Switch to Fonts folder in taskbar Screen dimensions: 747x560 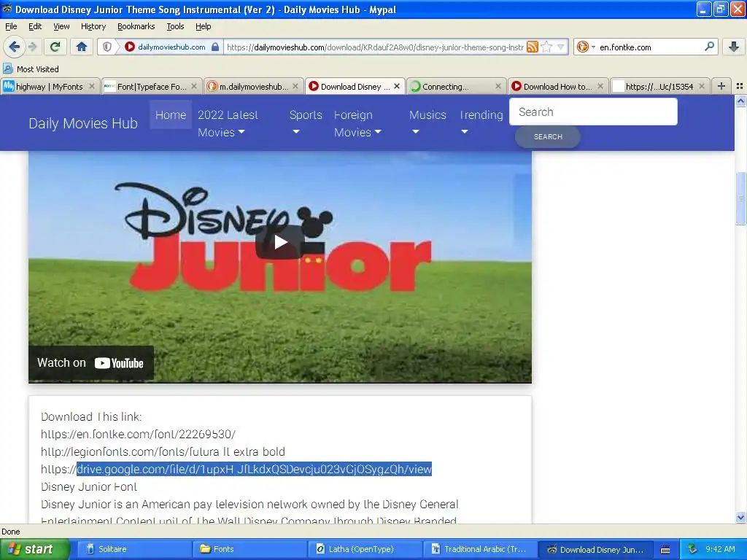(x=249, y=549)
